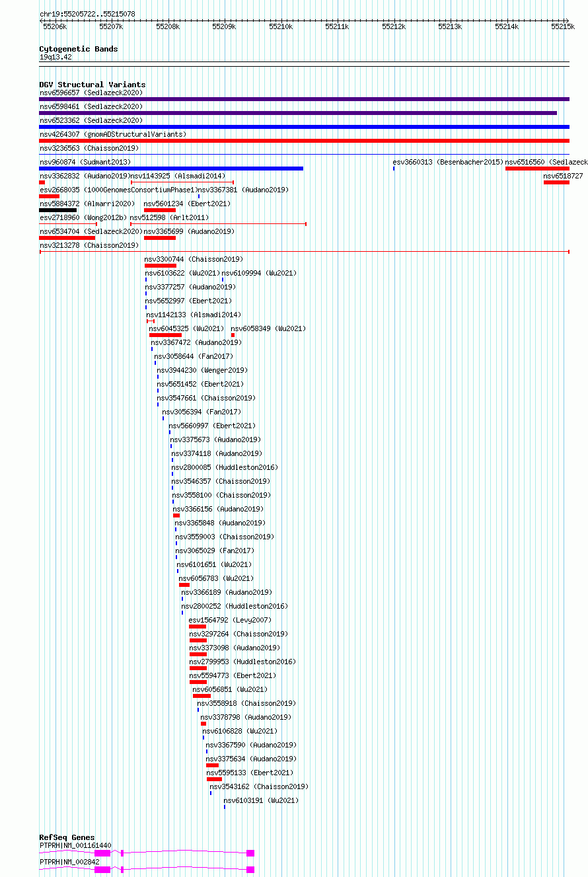This screenshot has width=588, height=877.
Task: Click nsv3367472 (Audano2019) label
Action: [196, 342]
